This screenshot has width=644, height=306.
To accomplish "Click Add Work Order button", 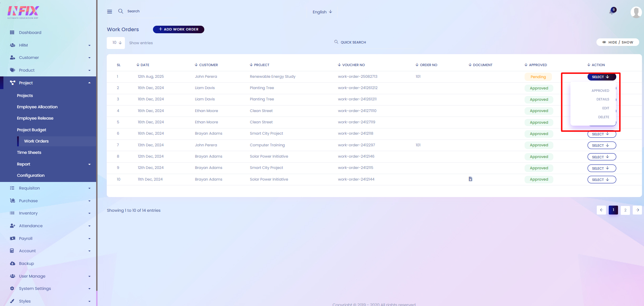I will click(x=179, y=29).
